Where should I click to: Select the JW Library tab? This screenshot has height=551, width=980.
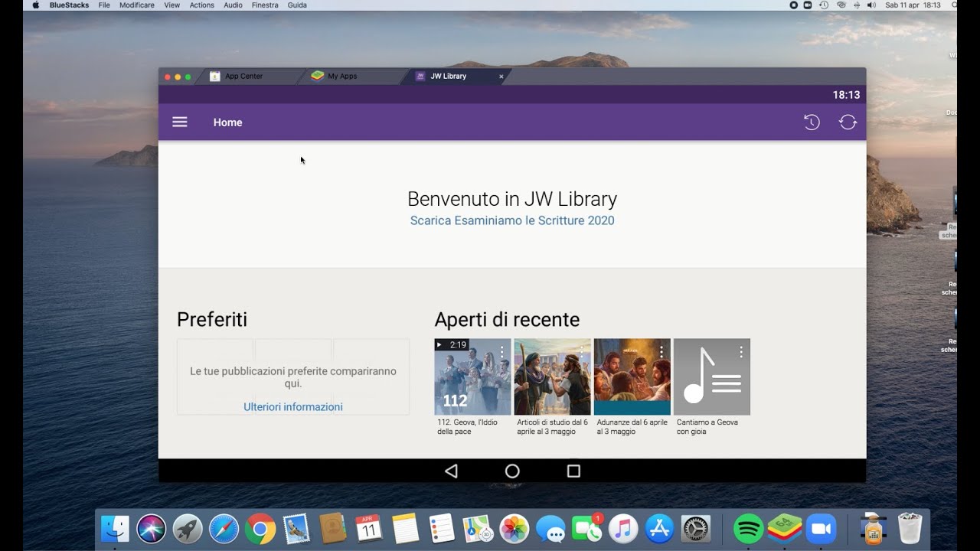point(448,77)
